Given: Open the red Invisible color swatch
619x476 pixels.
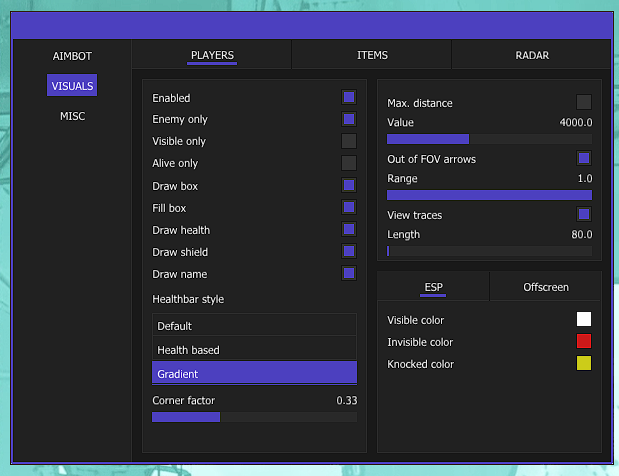Looking at the screenshot, I should coord(584,342).
